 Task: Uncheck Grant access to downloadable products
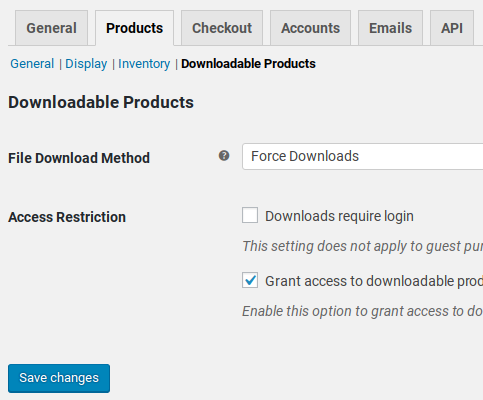point(250,280)
